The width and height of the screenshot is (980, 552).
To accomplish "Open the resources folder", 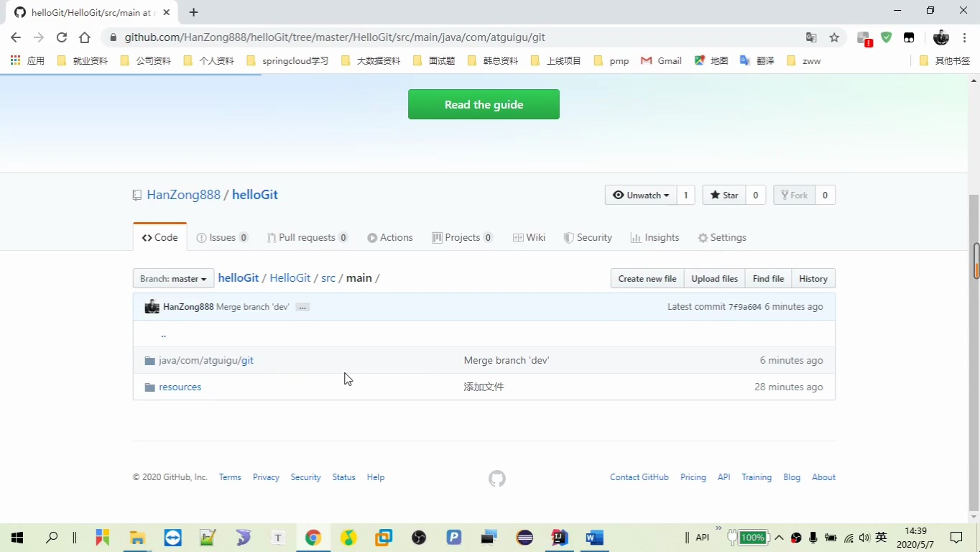I will click(x=180, y=387).
